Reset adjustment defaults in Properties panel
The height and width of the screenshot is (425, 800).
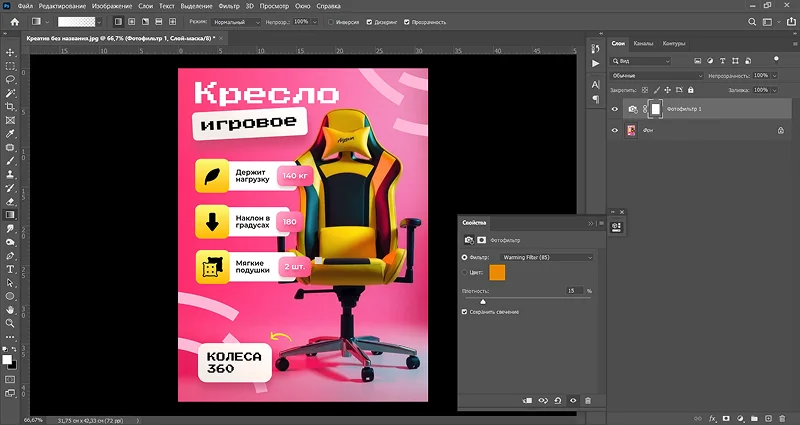click(x=558, y=401)
